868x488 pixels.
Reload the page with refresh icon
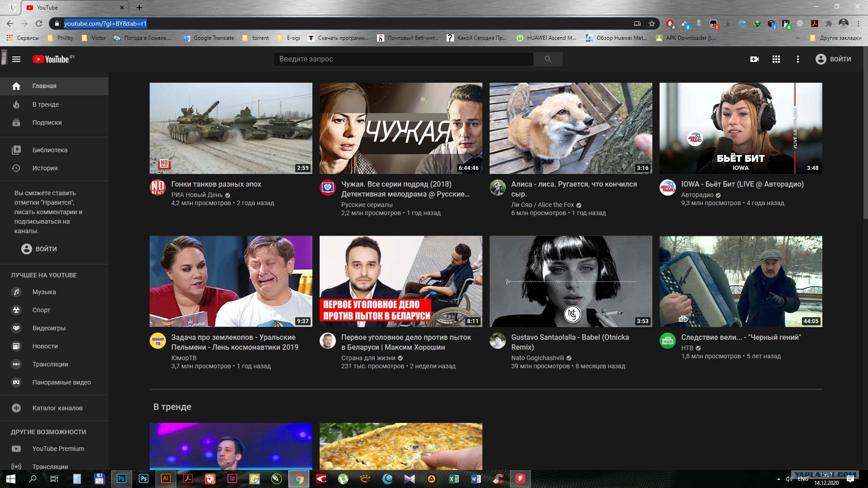[39, 23]
